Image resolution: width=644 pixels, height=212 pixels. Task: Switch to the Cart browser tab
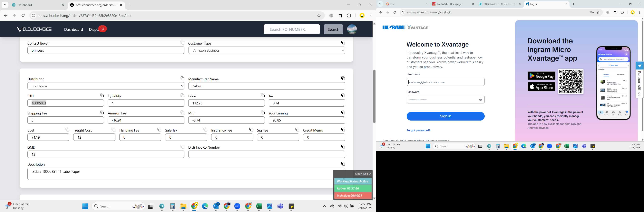406,4
